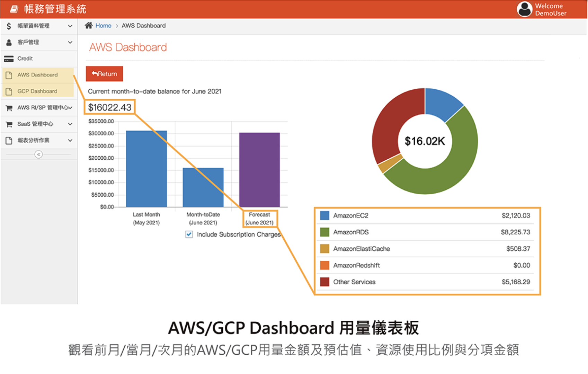Screen dimensions: 588x374
Task: Click the $0.00 Redshift amount
Action: [x=522, y=265]
